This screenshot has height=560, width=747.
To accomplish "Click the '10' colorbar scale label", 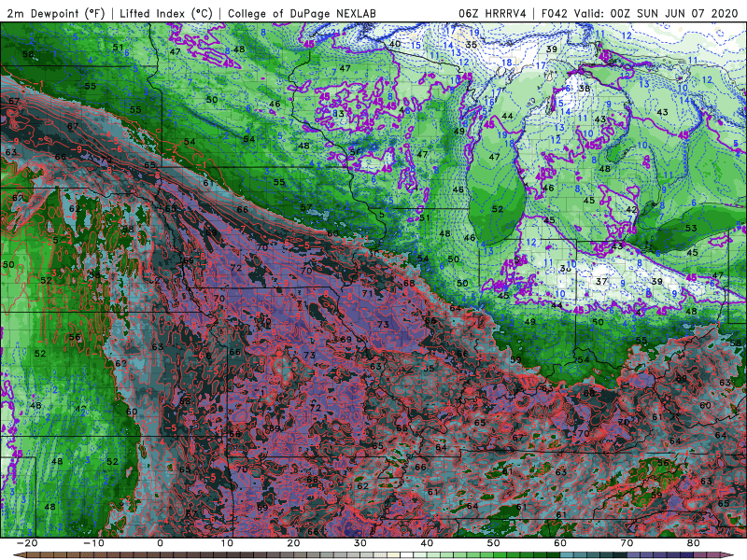I will coord(227,543).
